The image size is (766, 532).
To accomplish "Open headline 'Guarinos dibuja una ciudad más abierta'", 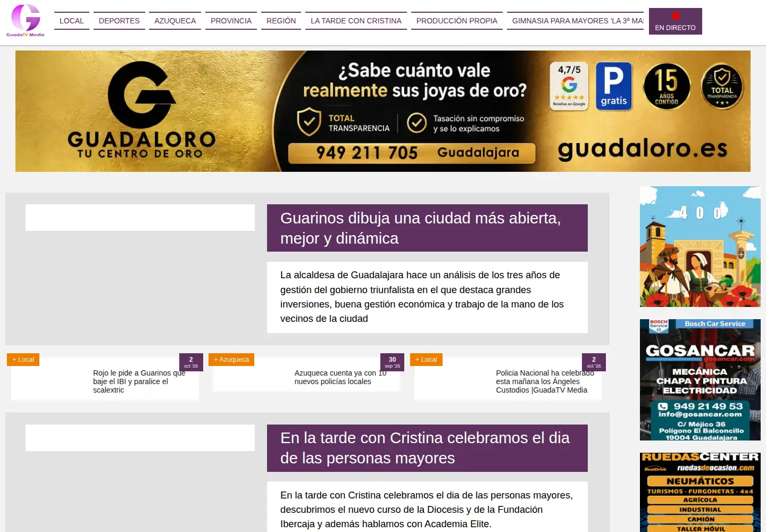I will [x=427, y=228].
